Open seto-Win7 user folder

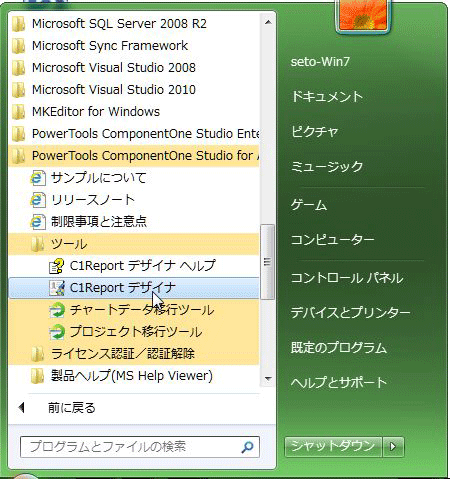coord(320,62)
